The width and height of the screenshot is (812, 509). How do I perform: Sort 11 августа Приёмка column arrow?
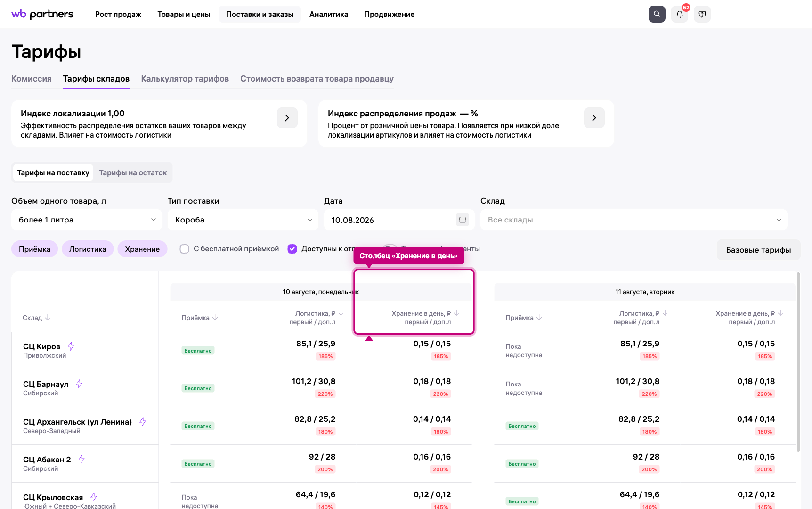(x=539, y=317)
